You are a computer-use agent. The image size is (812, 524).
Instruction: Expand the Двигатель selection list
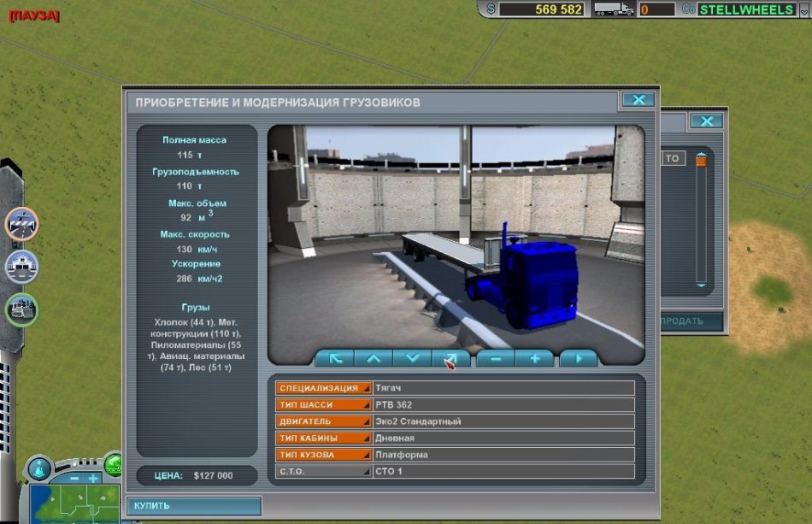pos(324,421)
